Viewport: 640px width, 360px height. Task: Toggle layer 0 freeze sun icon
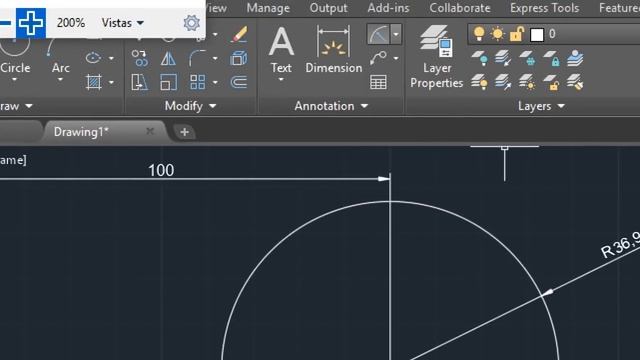(x=498, y=34)
